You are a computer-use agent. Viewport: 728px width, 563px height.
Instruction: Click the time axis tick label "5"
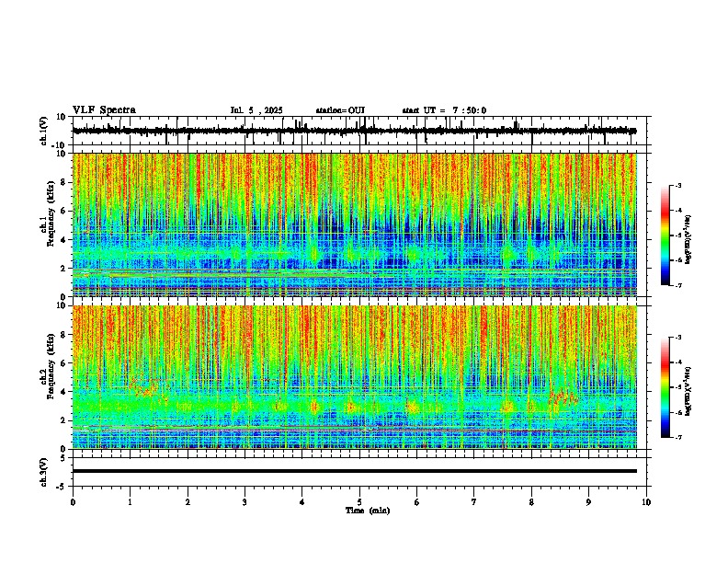(359, 502)
